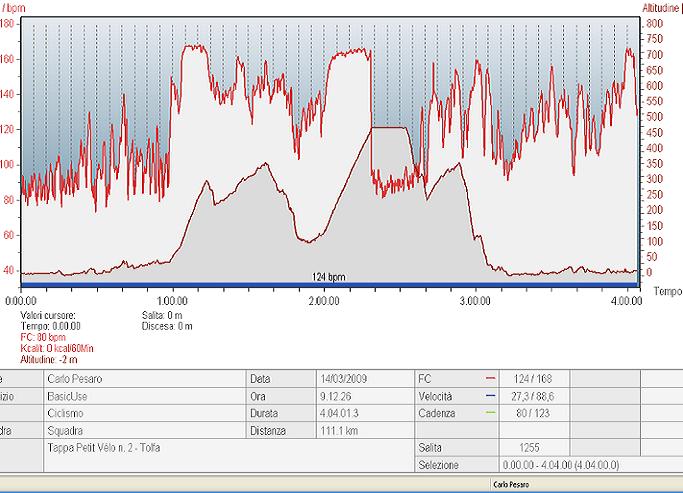
Task: Select the Cadenza value 80 / 123
Action: point(542,413)
